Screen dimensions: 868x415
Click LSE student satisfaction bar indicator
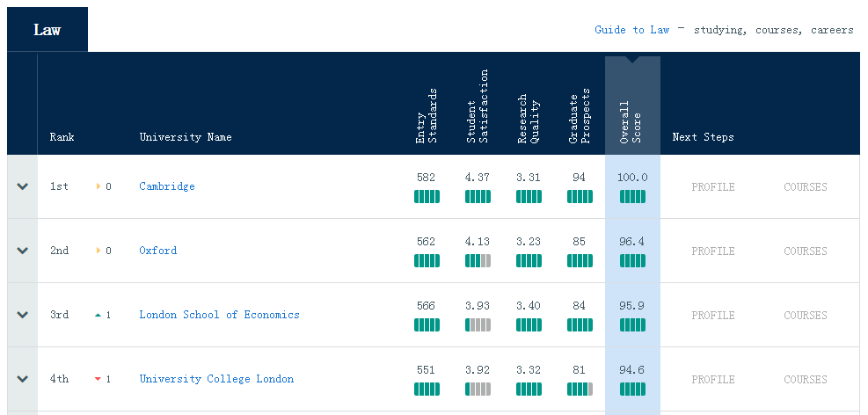tap(478, 324)
